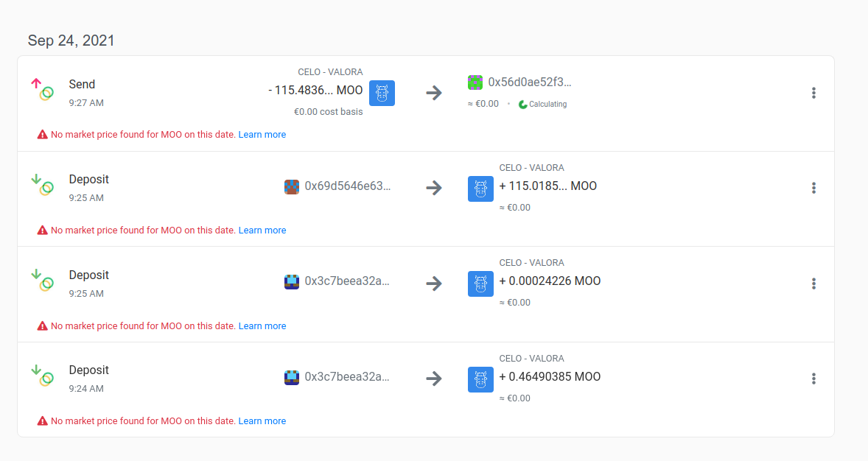Viewport: 868px width, 461px height.
Task: Click the 9:27 AM timestamp
Action: tap(86, 103)
